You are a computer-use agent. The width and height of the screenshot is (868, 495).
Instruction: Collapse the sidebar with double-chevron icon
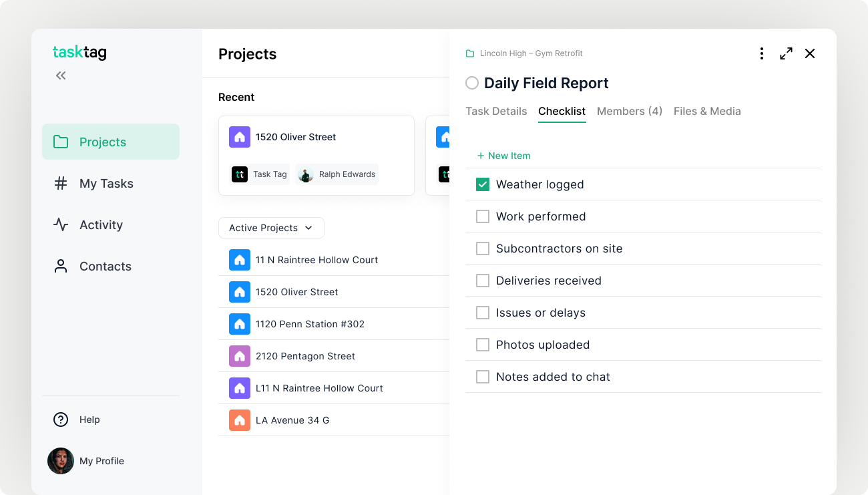[61, 75]
